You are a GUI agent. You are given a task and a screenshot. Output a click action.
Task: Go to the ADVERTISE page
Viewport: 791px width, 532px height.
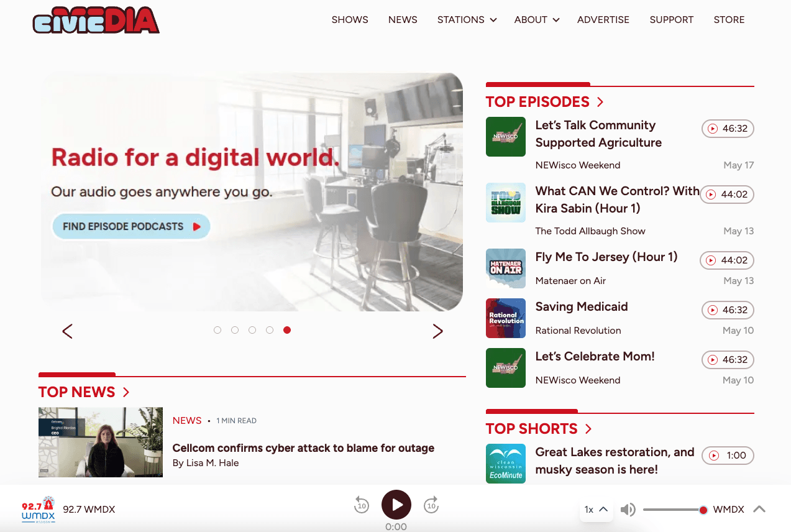(603, 20)
